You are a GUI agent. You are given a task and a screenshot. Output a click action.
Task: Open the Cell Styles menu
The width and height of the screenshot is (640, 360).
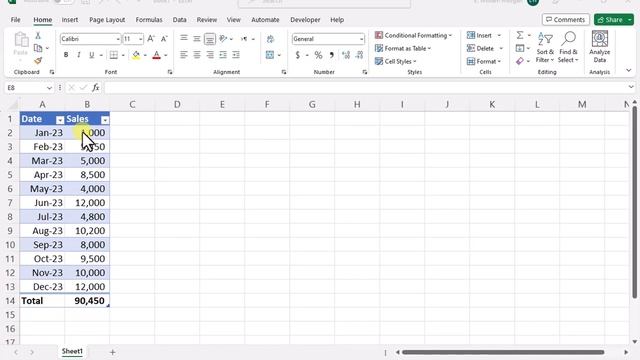[x=395, y=61]
